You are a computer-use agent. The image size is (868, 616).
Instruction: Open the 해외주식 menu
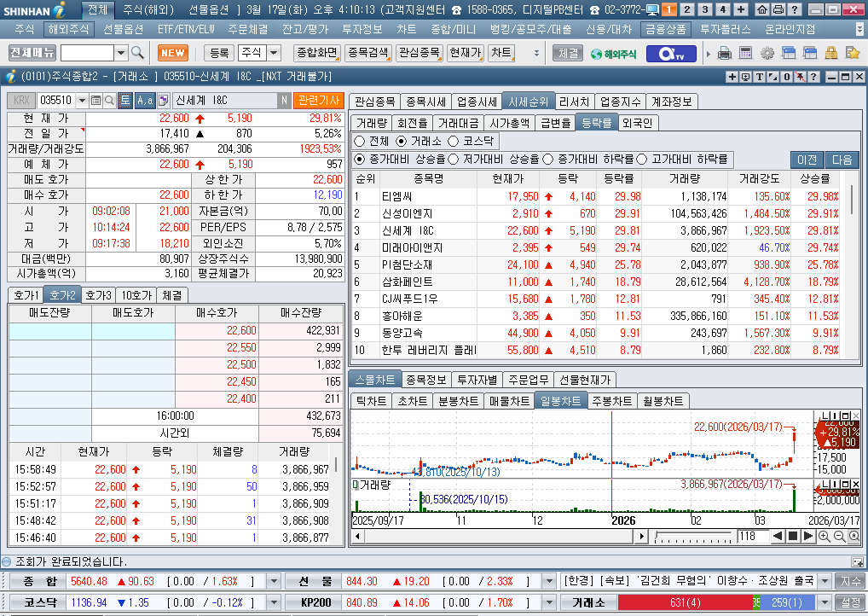[x=69, y=29]
